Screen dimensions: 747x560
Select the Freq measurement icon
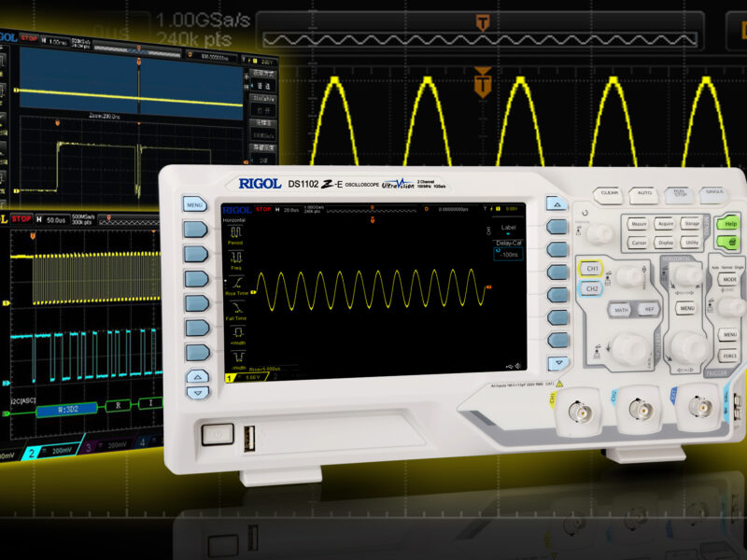tap(234, 257)
